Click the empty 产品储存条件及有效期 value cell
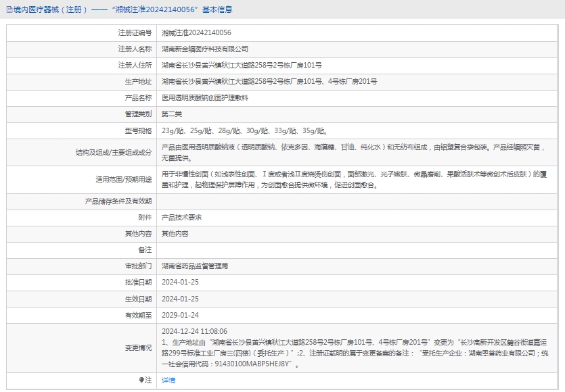 pyautogui.click(x=359, y=201)
